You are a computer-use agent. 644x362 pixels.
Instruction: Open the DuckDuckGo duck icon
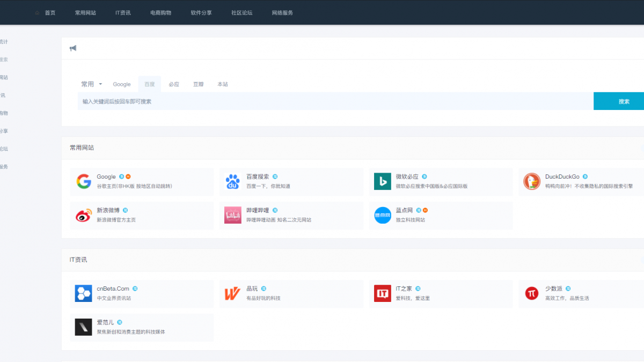[532, 182]
